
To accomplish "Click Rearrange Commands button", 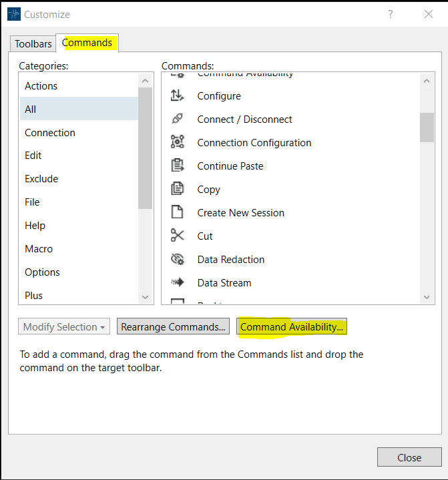I will [x=173, y=326].
